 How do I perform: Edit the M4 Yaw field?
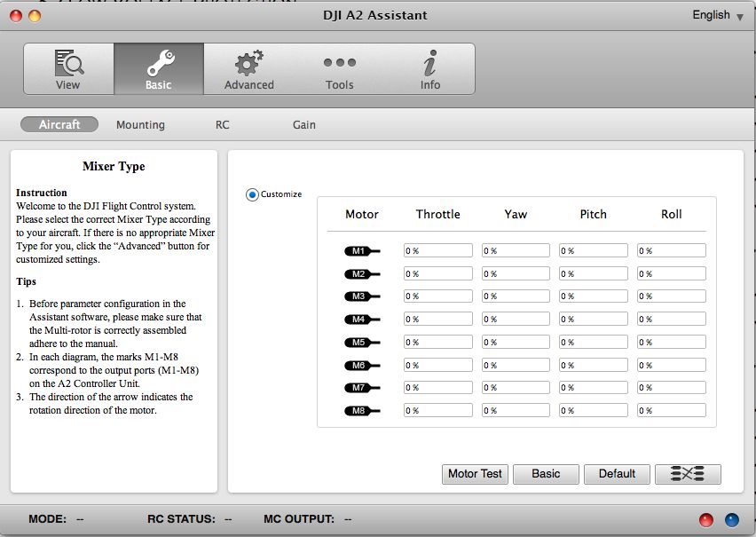click(x=516, y=319)
